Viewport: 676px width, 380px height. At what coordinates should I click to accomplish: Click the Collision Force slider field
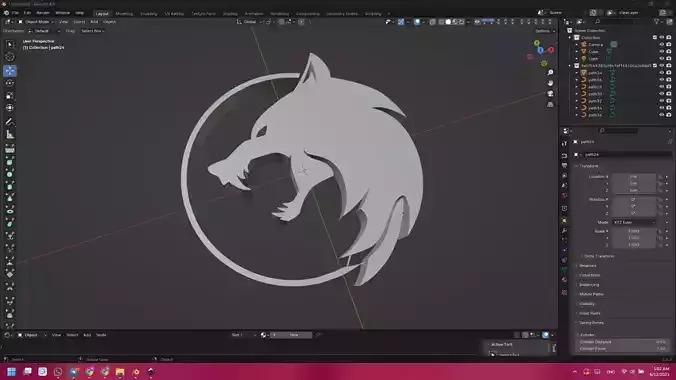(x=623, y=349)
